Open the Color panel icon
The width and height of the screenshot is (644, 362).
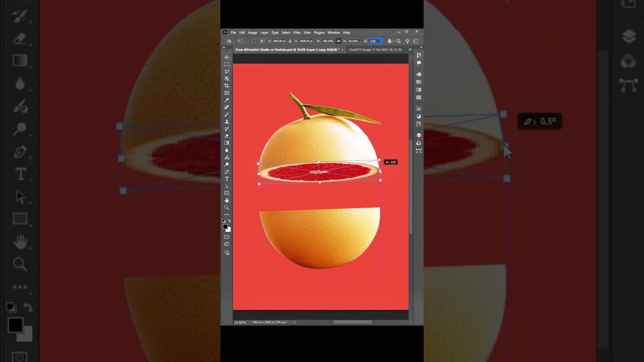tap(419, 74)
